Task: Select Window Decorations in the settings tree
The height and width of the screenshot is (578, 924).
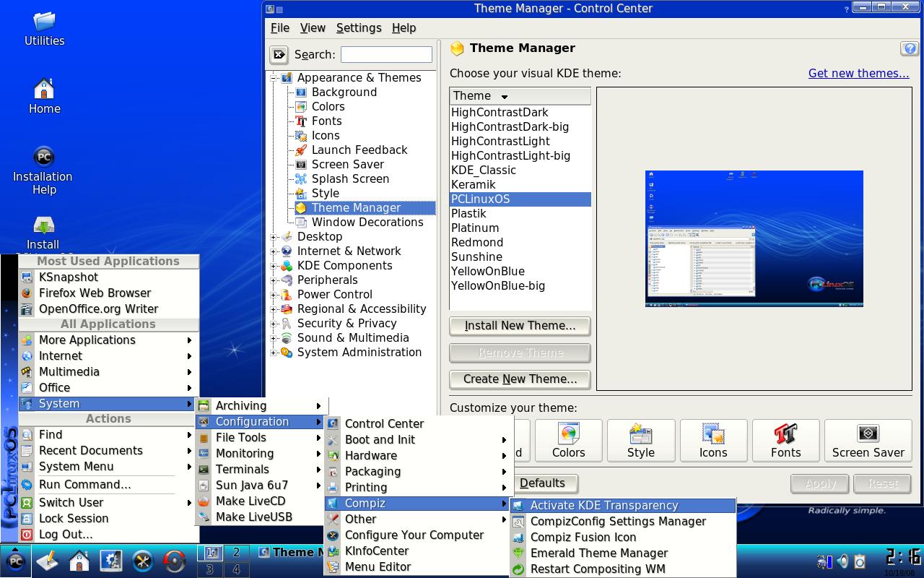Action: [x=367, y=223]
